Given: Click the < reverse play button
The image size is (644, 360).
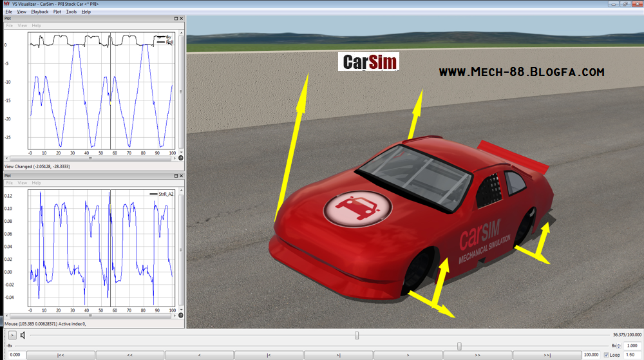Looking at the screenshot, I should tap(199, 355).
